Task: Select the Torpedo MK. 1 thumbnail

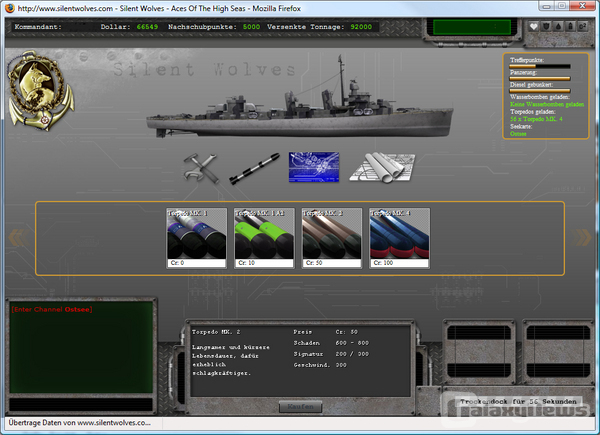Action: 197,238
